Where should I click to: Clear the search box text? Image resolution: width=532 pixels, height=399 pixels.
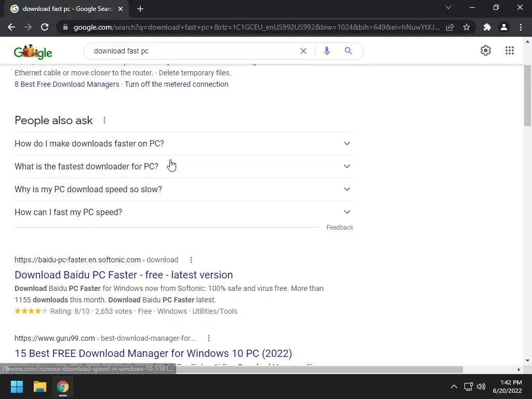click(x=303, y=51)
